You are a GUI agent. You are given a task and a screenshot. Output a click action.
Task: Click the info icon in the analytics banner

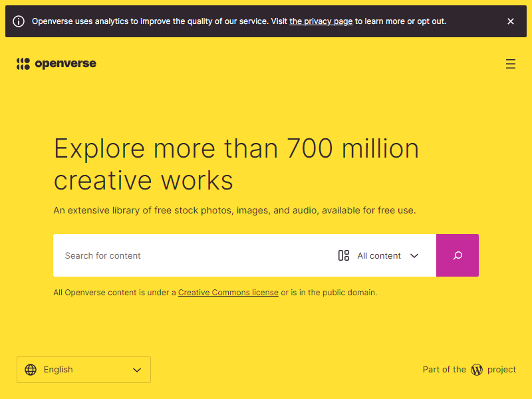click(x=20, y=21)
